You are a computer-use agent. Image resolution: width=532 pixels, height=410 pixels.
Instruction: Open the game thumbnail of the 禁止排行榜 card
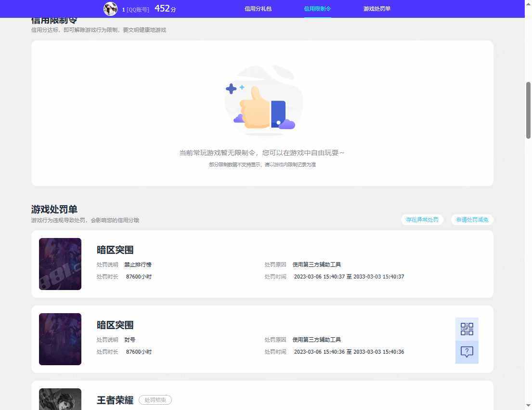coord(60,264)
